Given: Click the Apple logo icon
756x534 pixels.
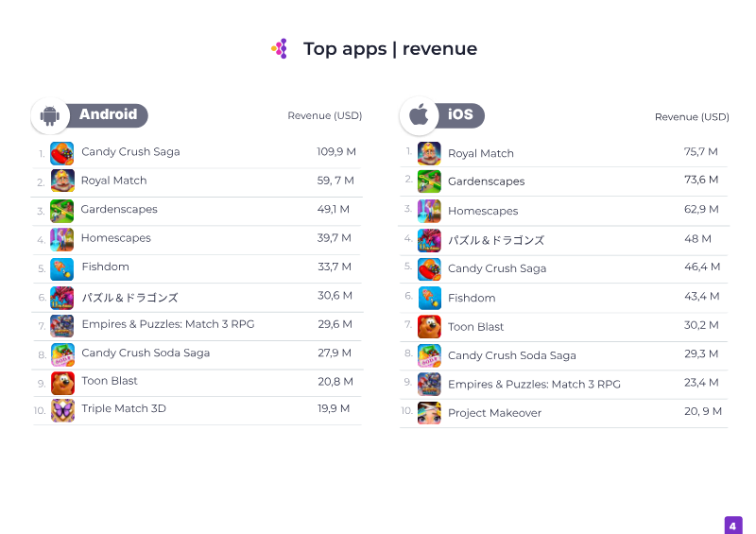Looking at the screenshot, I should tap(419, 115).
